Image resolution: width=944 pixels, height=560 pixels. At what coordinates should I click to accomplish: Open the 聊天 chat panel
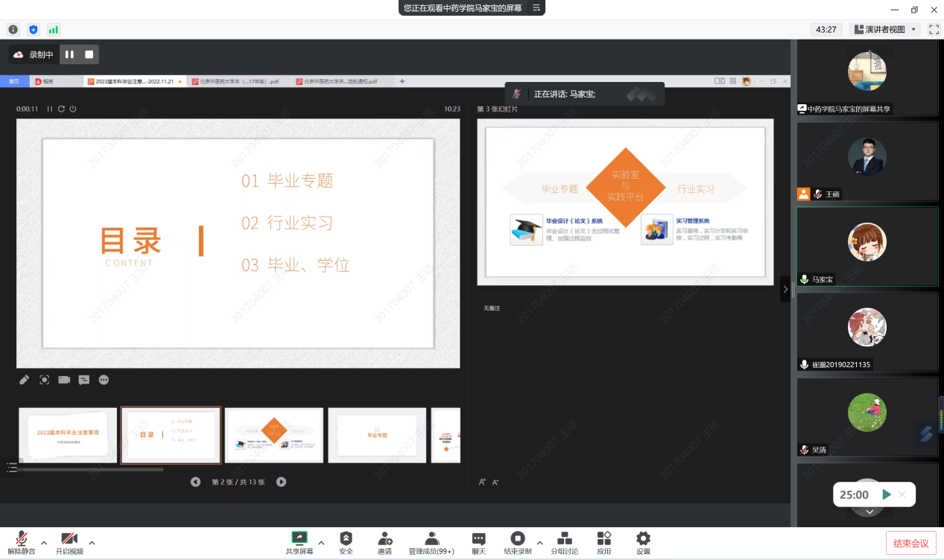pos(478,538)
